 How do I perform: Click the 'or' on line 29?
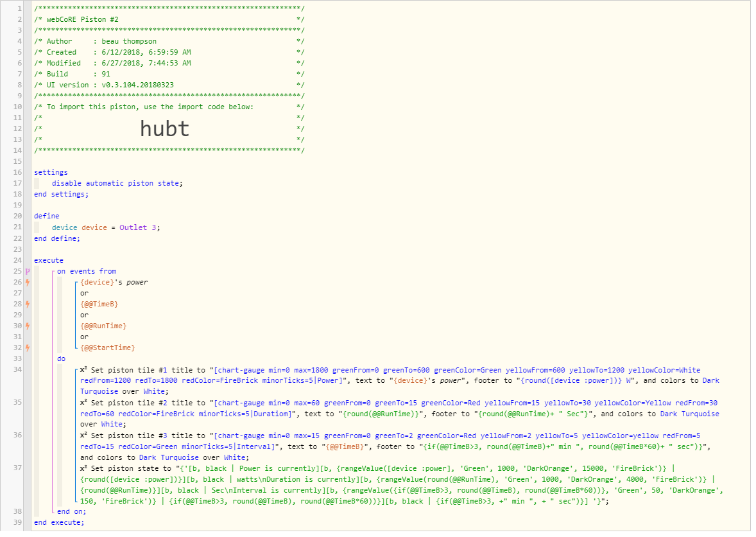click(x=84, y=315)
